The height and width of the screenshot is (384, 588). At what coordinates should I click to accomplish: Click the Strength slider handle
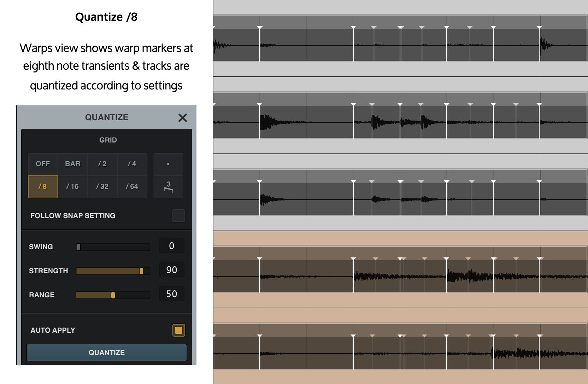[x=141, y=271]
